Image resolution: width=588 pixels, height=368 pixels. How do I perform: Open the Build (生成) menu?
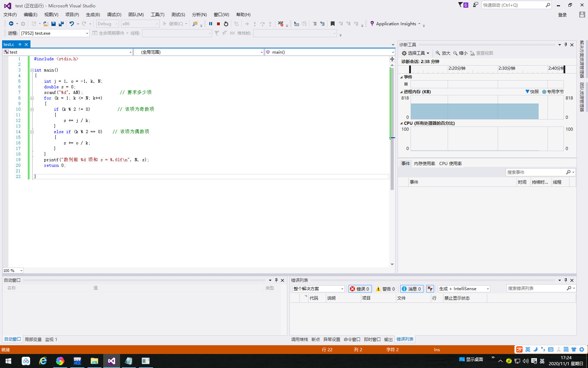pyautogui.click(x=93, y=14)
